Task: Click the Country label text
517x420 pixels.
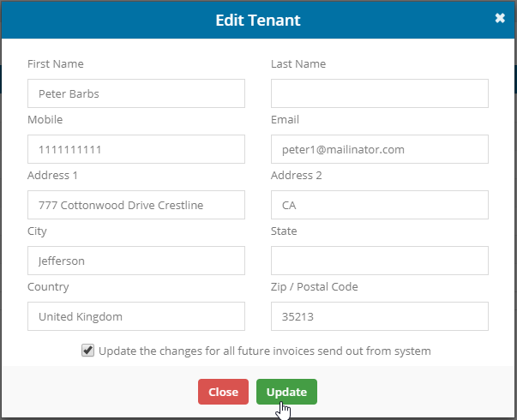Action: click(48, 286)
